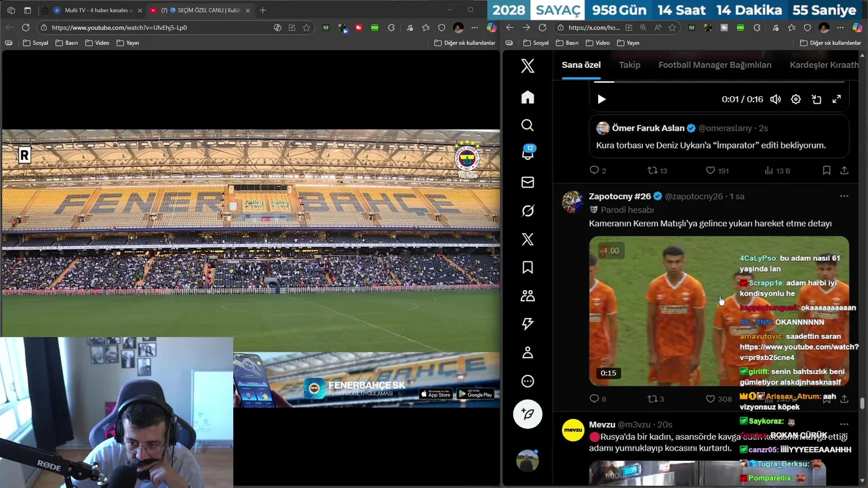Bookmark Ömer Faruk Aslan's tweet

[x=827, y=171]
